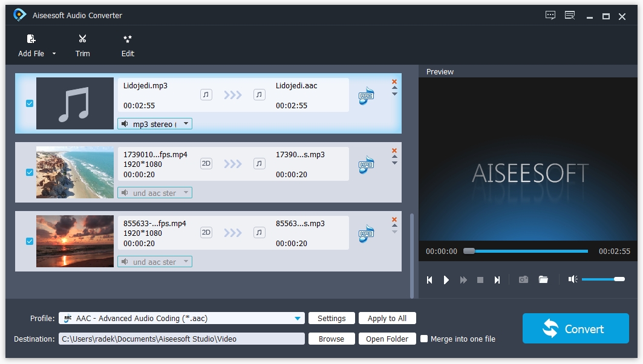
Task: Skip to next item in preview
Action: tap(497, 279)
